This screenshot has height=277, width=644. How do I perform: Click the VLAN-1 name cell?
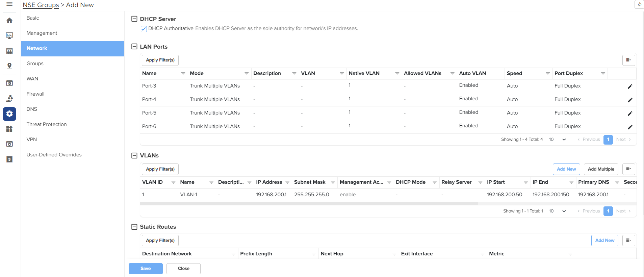coord(189,195)
